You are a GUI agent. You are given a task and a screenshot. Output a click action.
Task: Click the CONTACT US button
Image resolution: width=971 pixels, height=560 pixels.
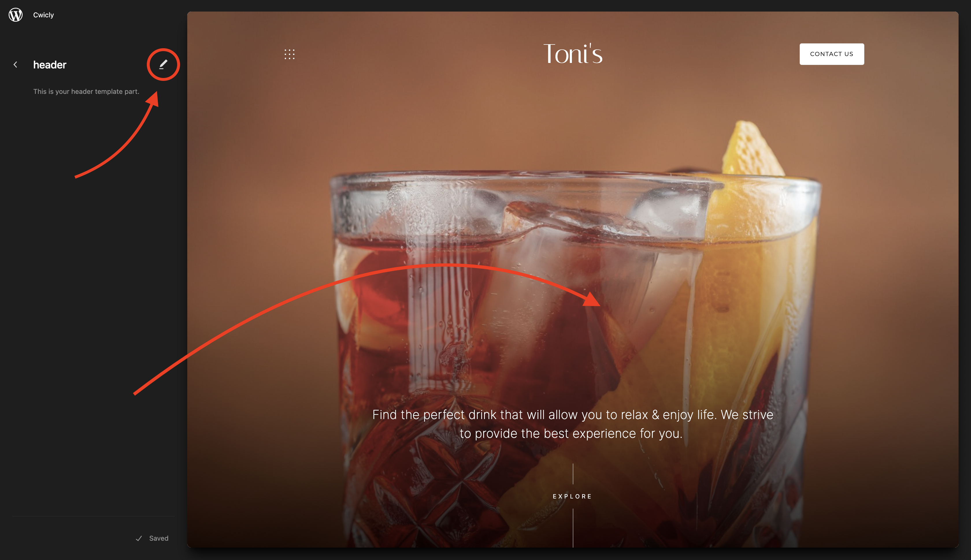coord(832,54)
